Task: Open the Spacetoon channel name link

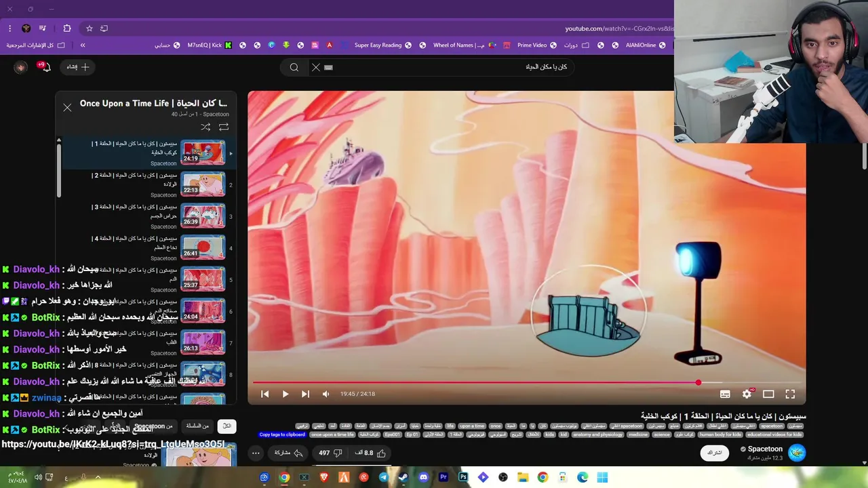Action: 765,449
